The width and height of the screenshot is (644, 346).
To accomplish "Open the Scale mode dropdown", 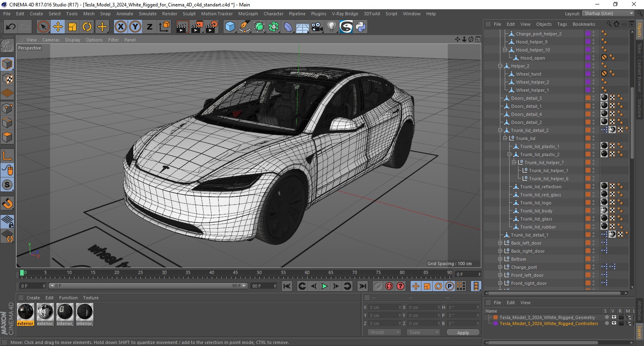I will (423, 332).
